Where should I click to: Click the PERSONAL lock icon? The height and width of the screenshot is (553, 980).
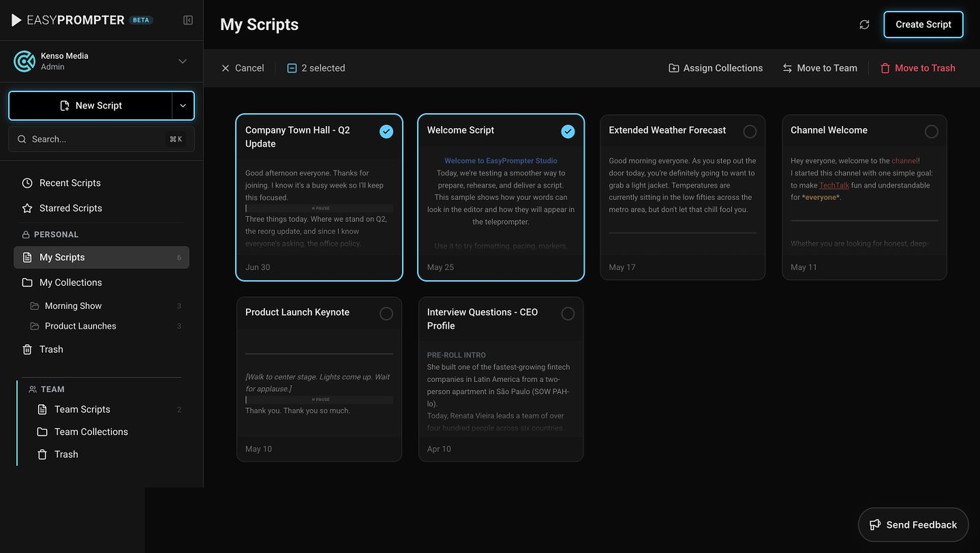click(x=26, y=235)
